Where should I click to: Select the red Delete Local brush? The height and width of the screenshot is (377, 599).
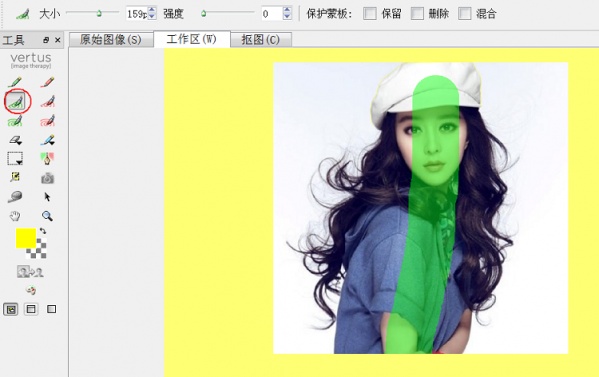[47, 102]
